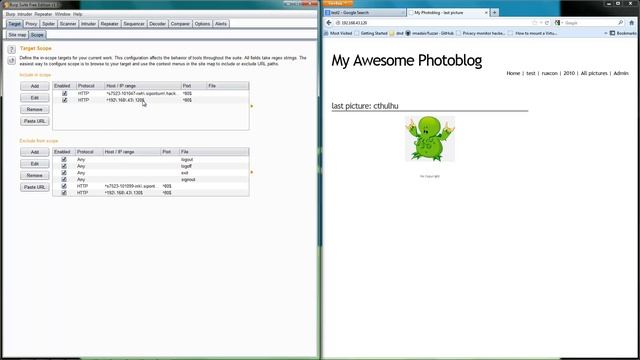Switch to the Site map sub-tab
Screen dimensions: 640x360
coord(17,35)
